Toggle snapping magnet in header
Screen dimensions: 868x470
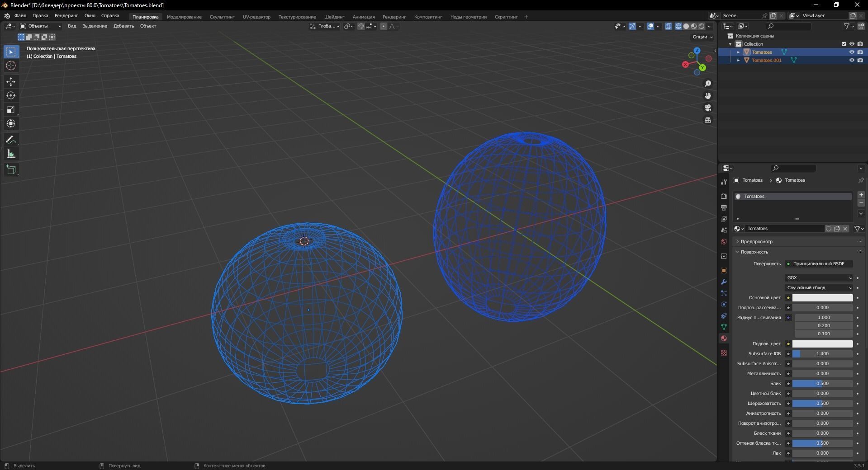click(x=360, y=26)
